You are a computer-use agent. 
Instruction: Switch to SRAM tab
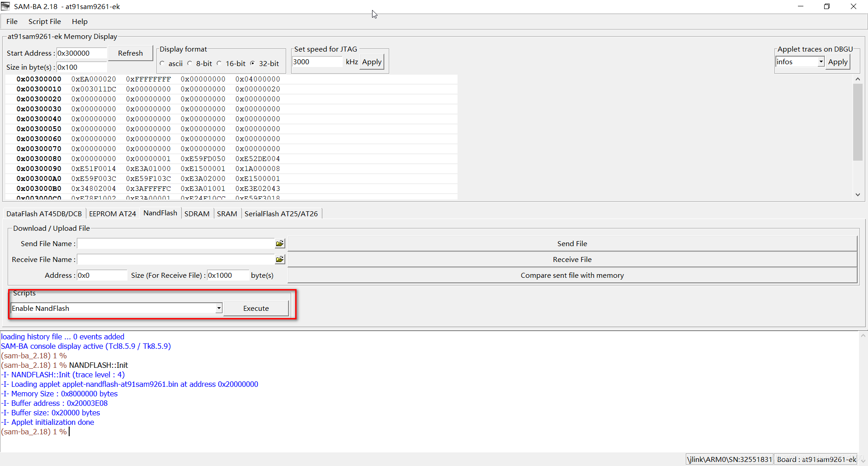(x=227, y=214)
